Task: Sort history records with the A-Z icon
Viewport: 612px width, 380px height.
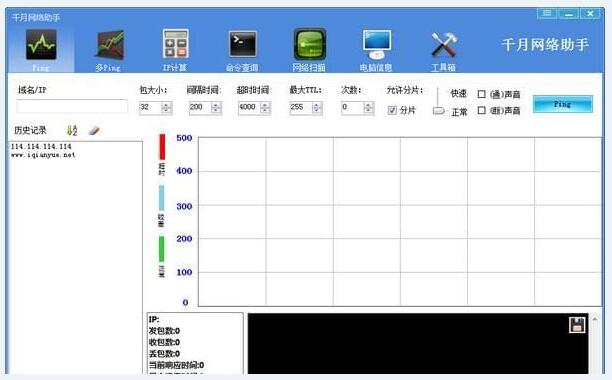Action: (72, 130)
